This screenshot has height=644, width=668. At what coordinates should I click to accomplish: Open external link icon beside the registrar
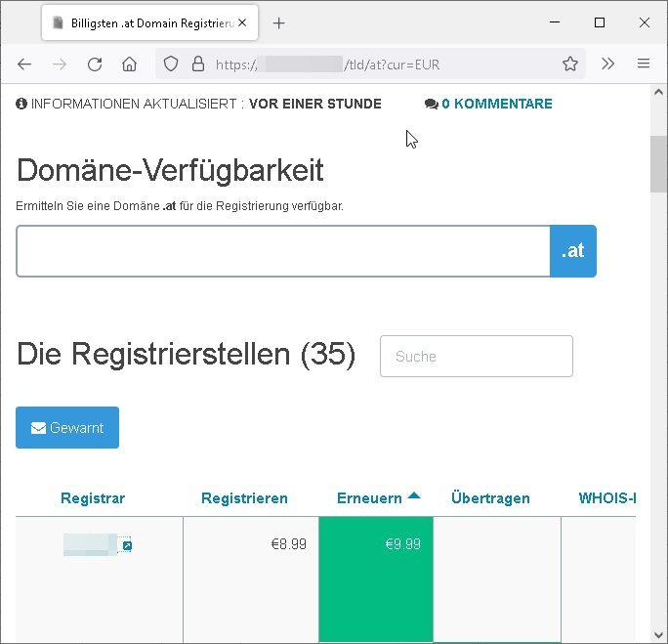click(x=127, y=545)
